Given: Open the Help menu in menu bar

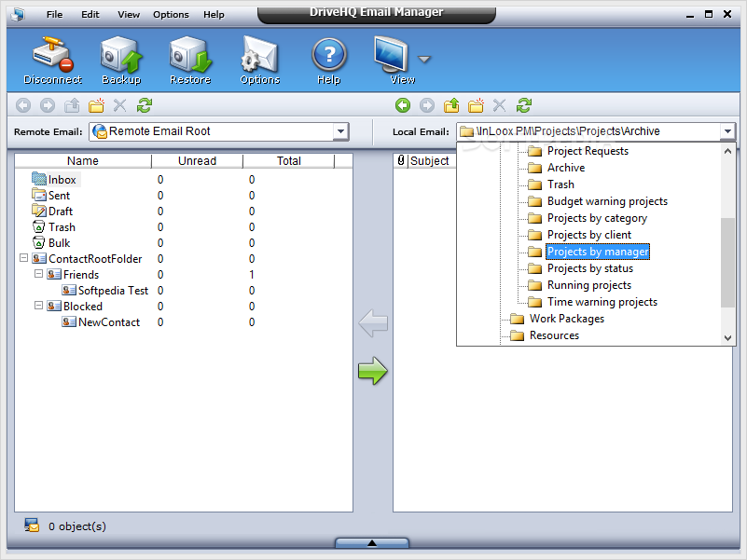Looking at the screenshot, I should coord(214,14).
